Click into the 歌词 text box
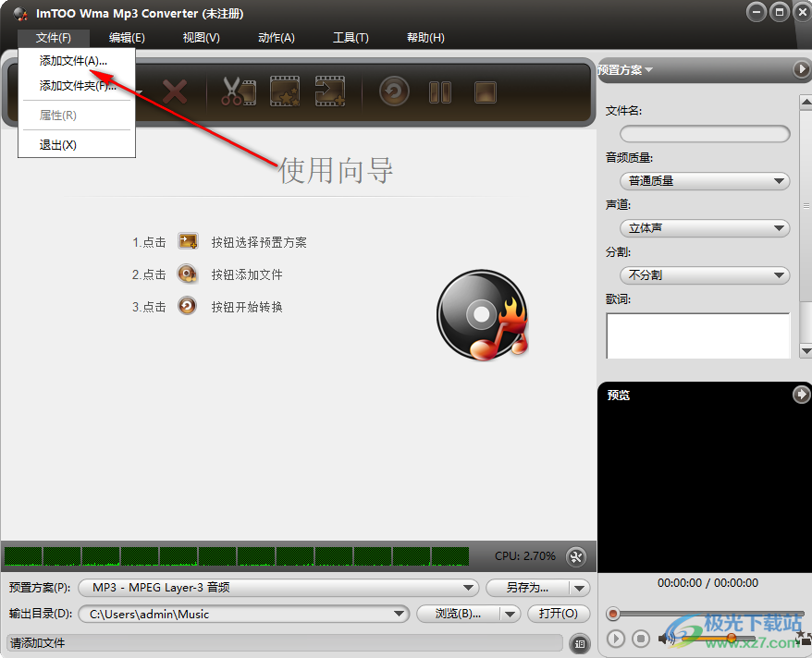The height and width of the screenshot is (658, 812). pyautogui.click(x=698, y=335)
